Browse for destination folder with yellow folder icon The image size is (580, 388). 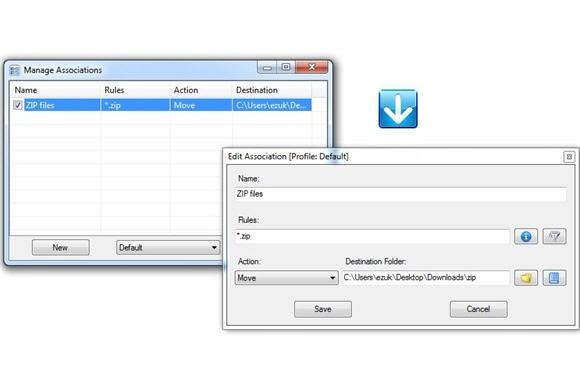pos(526,278)
